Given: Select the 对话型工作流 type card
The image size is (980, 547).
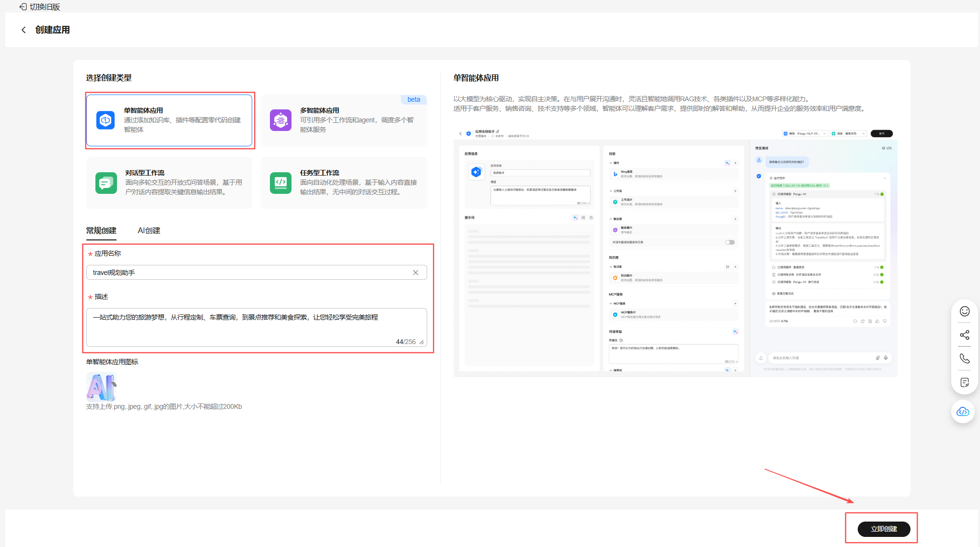Looking at the screenshot, I should tap(169, 183).
